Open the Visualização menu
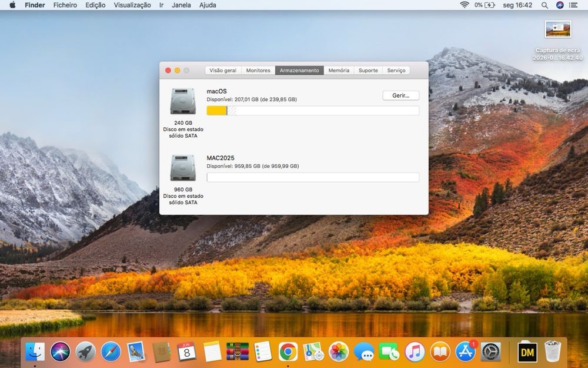Screen dimensions: 588x368 (x=132, y=5)
